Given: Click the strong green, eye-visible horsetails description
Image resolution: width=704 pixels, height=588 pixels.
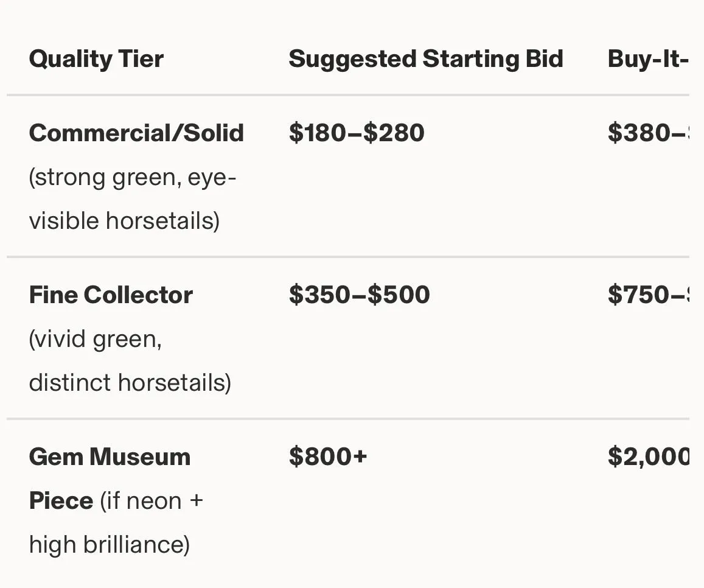Looking at the screenshot, I should point(133,199).
